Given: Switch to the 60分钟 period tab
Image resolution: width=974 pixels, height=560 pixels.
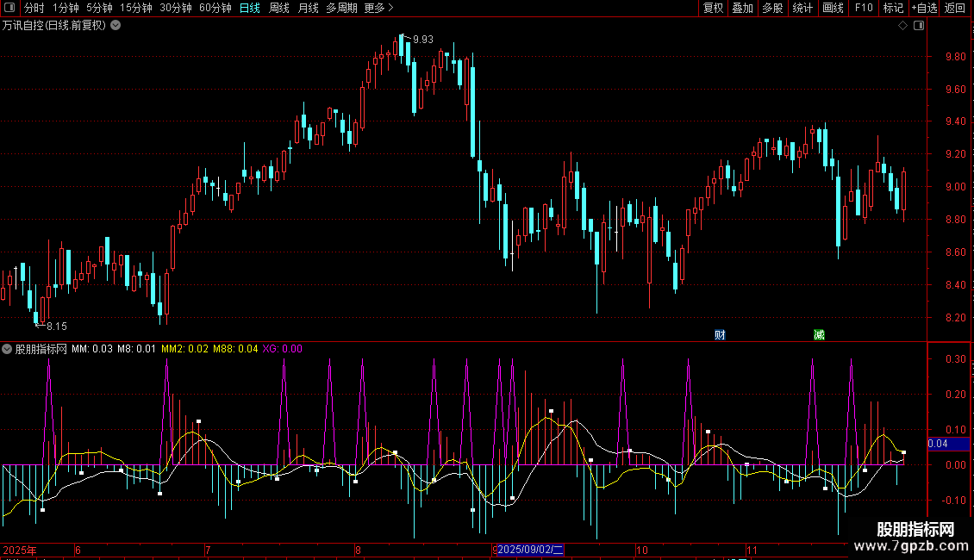Looking at the screenshot, I should 215,8.
